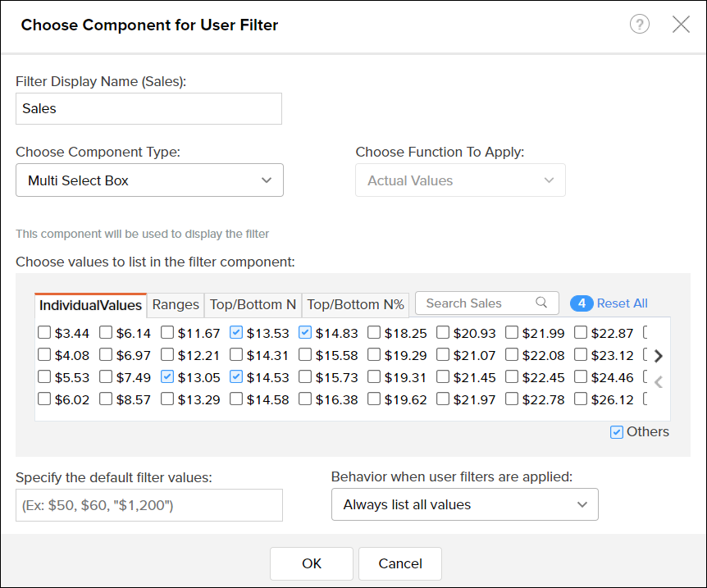Cancel the filter dialog
707x588 pixels.
click(399, 563)
